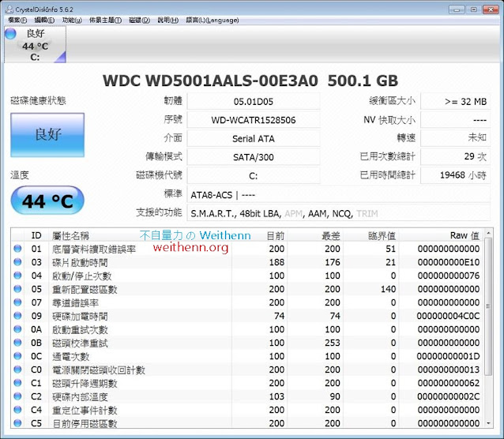Click the standard field ATA8-ACS
This screenshot has width=504, height=439.
(338, 195)
